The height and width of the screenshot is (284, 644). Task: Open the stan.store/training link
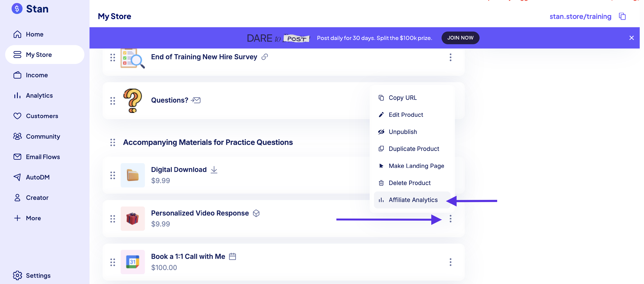(x=580, y=17)
